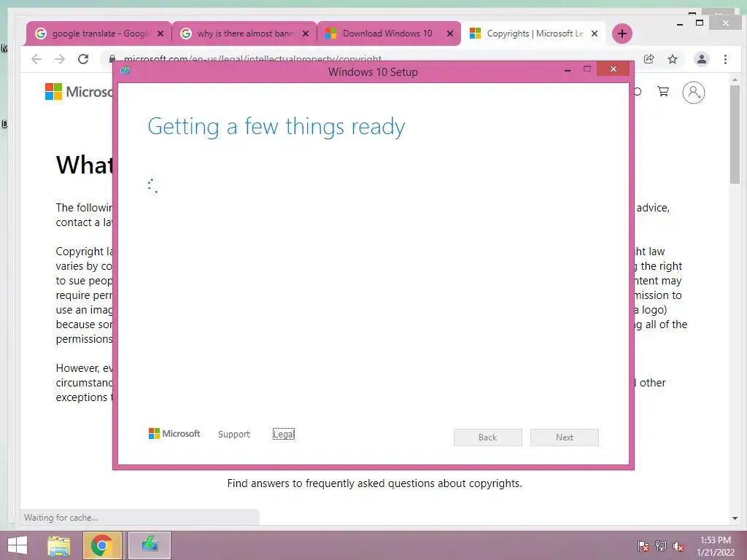This screenshot has height=560, width=747.
Task: Click the network tray icon
Action: click(661, 546)
